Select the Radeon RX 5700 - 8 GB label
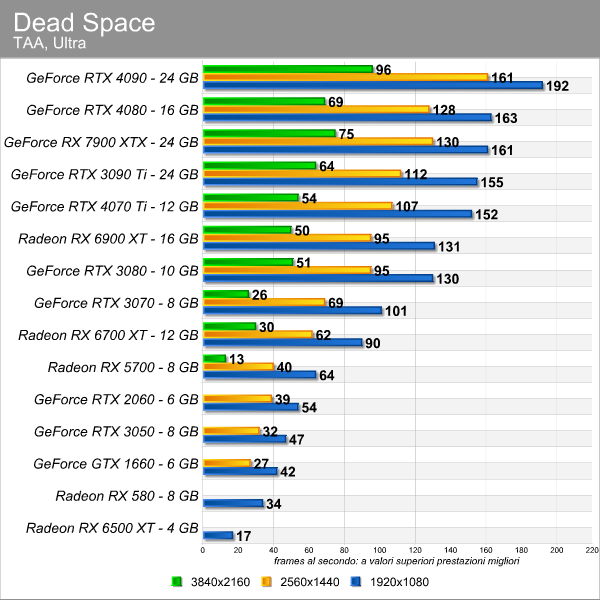600x600 pixels. point(123,367)
